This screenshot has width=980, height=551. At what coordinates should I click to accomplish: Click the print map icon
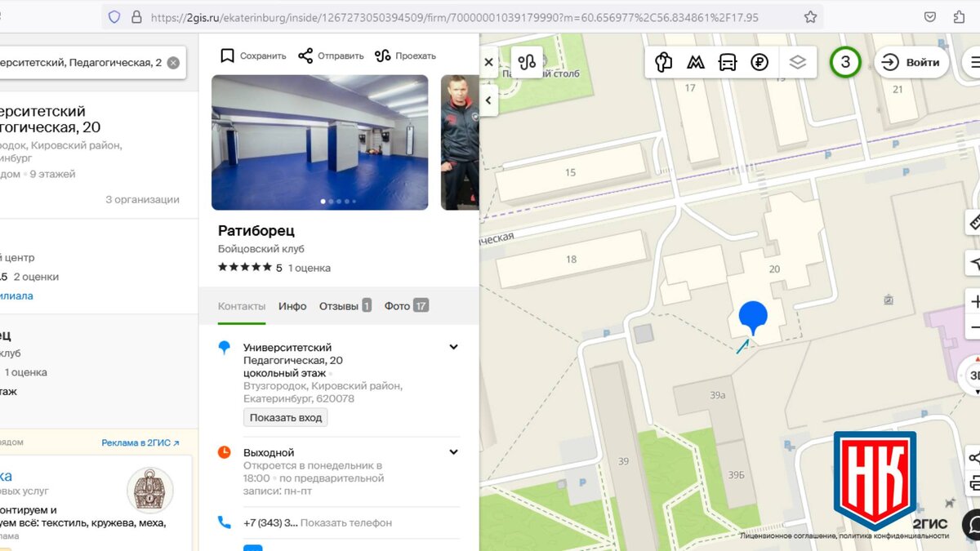pyautogui.click(x=973, y=484)
